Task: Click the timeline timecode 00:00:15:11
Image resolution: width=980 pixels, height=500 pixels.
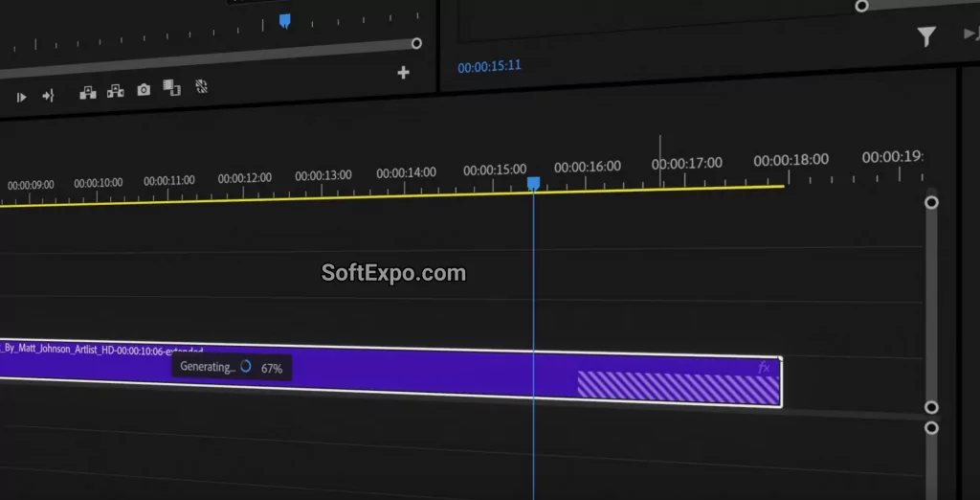Action: (489, 66)
